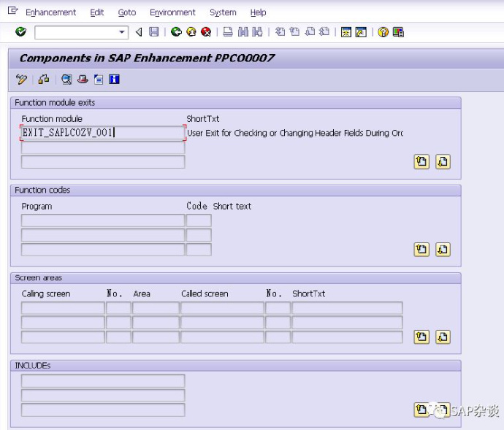Open the Edit menu
The image size is (504, 430).
coord(96,12)
